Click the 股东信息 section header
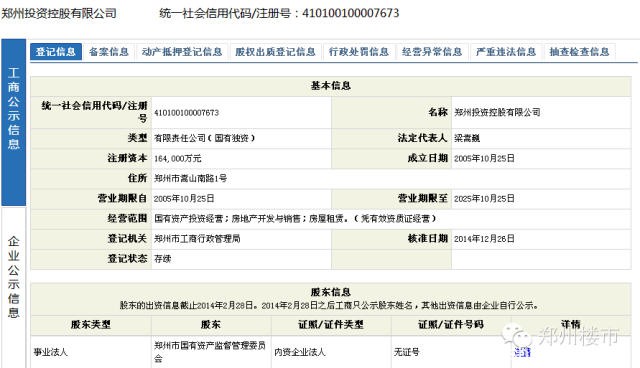Image resolution: width=640 pixels, height=368 pixels. point(331,292)
